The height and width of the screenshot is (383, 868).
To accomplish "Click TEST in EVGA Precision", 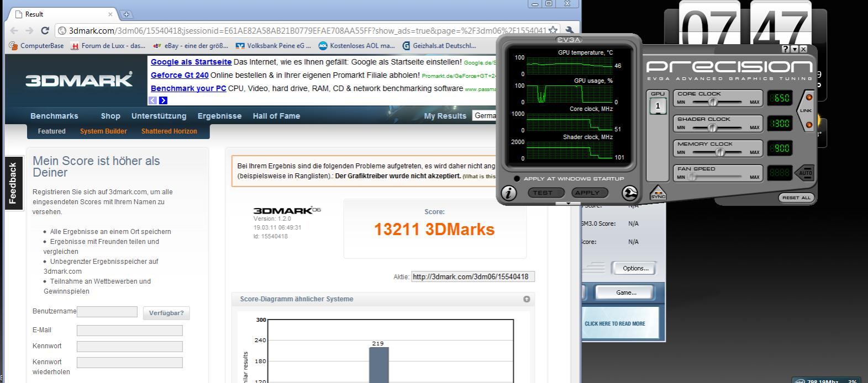I will click(546, 193).
